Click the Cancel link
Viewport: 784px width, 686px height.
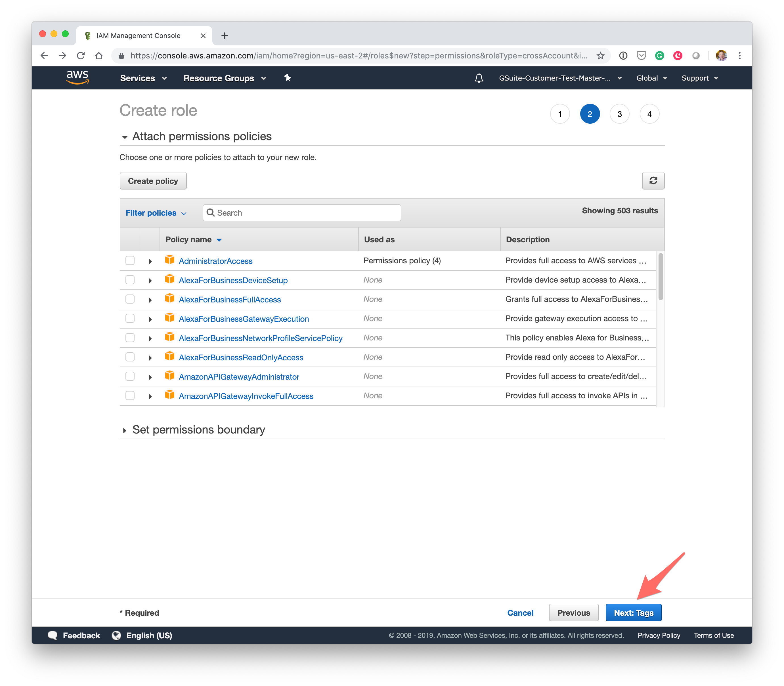[520, 613]
